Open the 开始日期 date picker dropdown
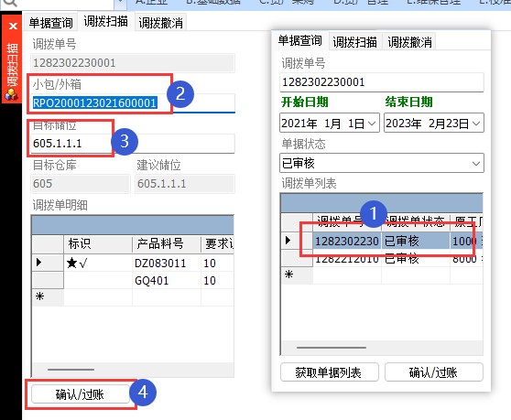Viewport: 511px width, 420px height. tap(372, 124)
